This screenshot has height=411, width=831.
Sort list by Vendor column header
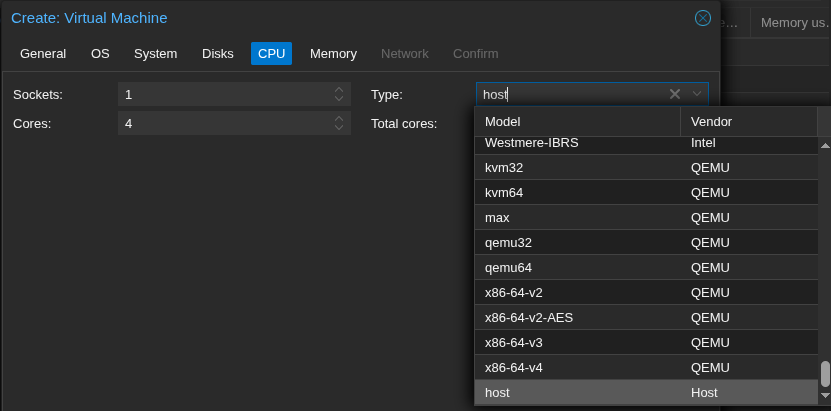pos(748,121)
